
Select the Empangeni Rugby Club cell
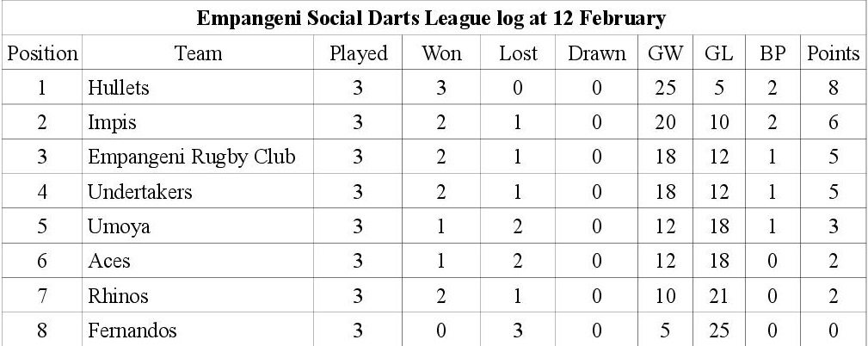[x=192, y=158]
